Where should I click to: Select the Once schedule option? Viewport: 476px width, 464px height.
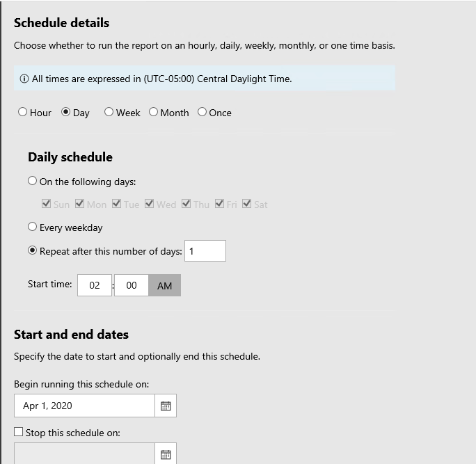pos(203,112)
